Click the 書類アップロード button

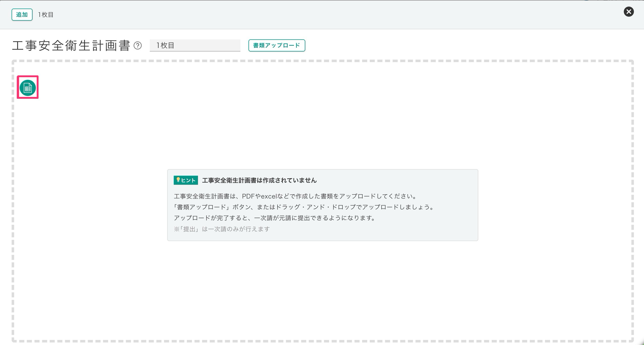point(277,45)
